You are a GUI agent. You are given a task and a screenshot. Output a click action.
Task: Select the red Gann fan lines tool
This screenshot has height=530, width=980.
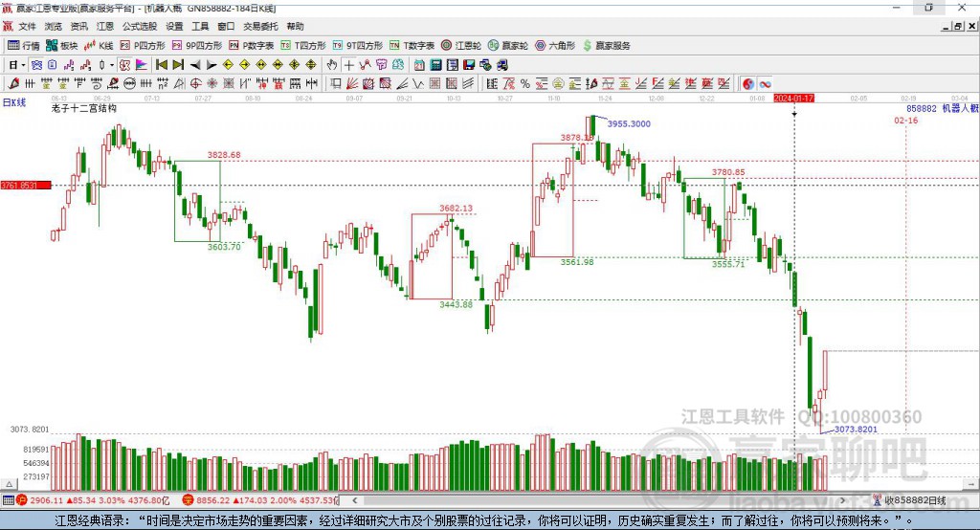(352, 84)
